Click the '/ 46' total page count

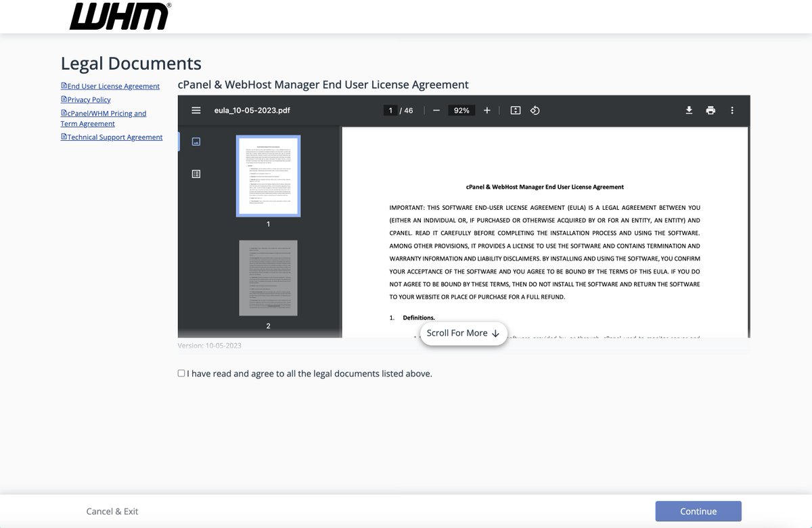pyautogui.click(x=406, y=110)
